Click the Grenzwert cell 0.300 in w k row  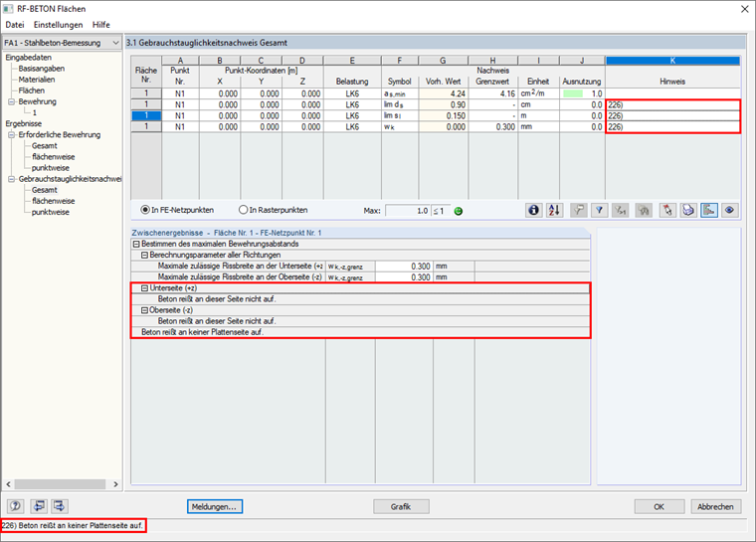coord(492,127)
